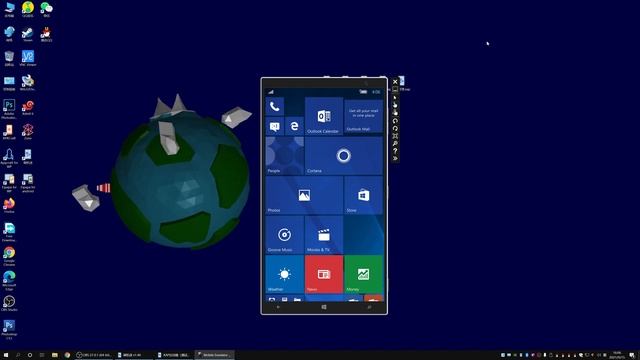Select the Recycle Bin desktop icon
Viewport: 640px width, 360px height.
pos(9,58)
